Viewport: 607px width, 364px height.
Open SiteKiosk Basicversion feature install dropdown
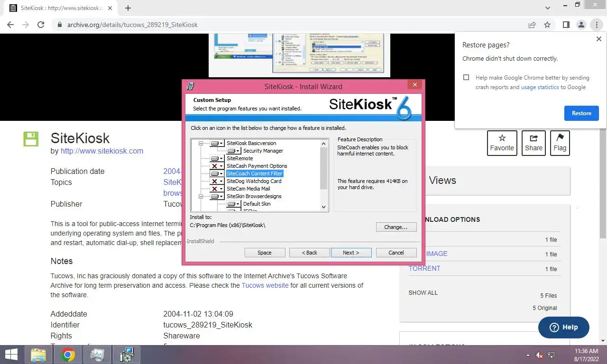tap(217, 143)
